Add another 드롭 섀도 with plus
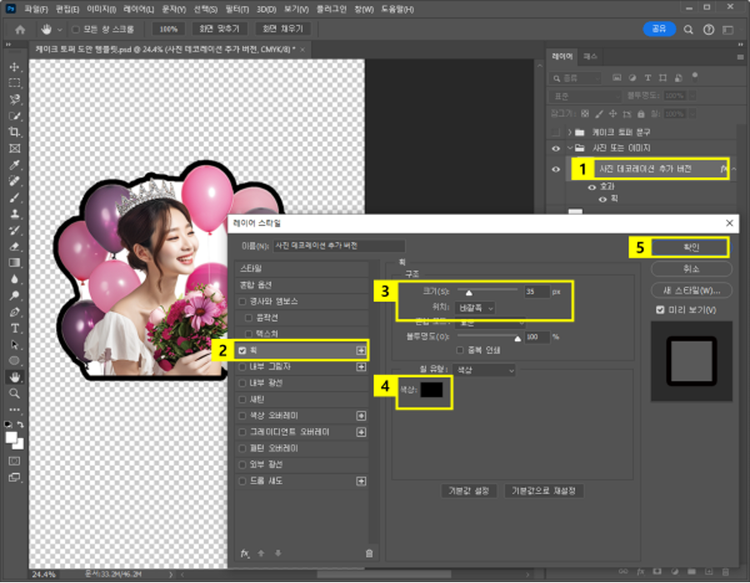The width and height of the screenshot is (750, 583). (x=361, y=481)
